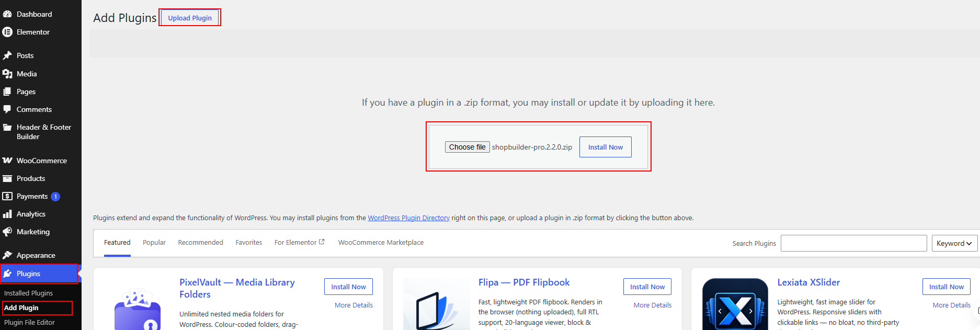Open the WooCommerce Marketplace tab

tap(381, 242)
